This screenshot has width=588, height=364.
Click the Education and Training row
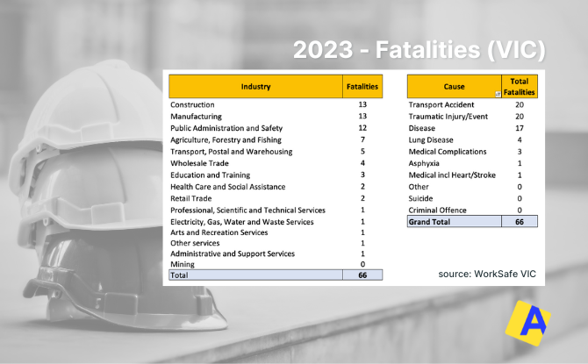(276, 175)
